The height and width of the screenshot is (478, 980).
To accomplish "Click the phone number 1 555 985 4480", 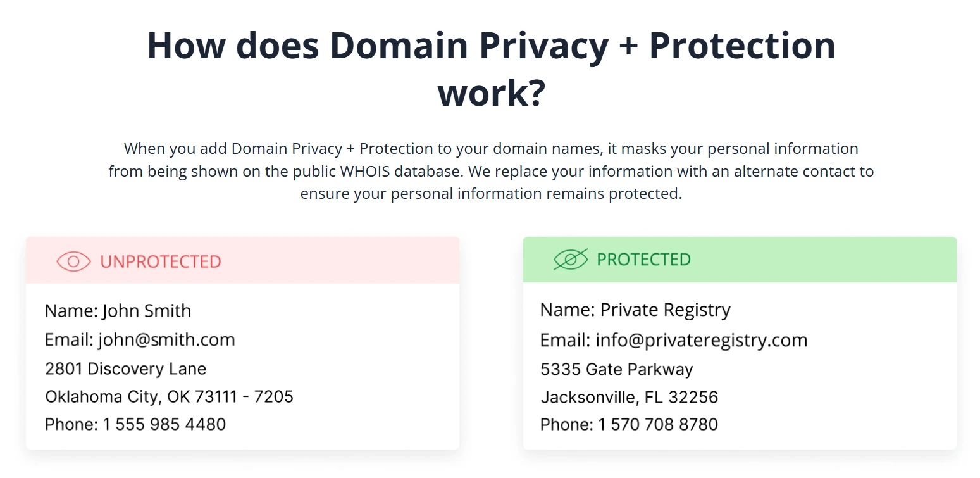I will [x=164, y=424].
